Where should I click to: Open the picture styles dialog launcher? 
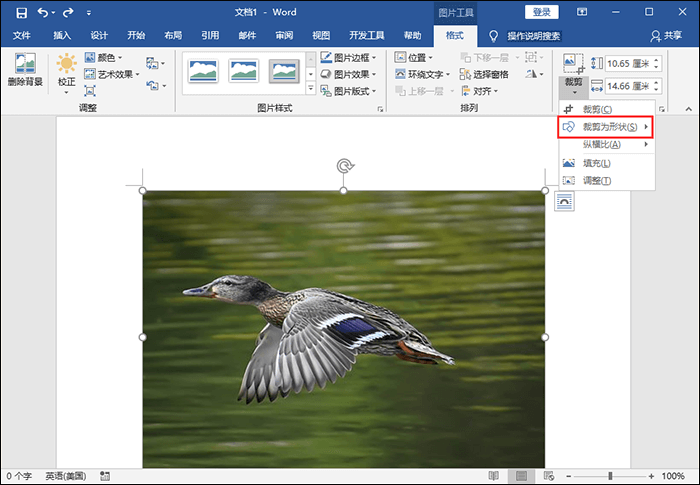[380, 109]
